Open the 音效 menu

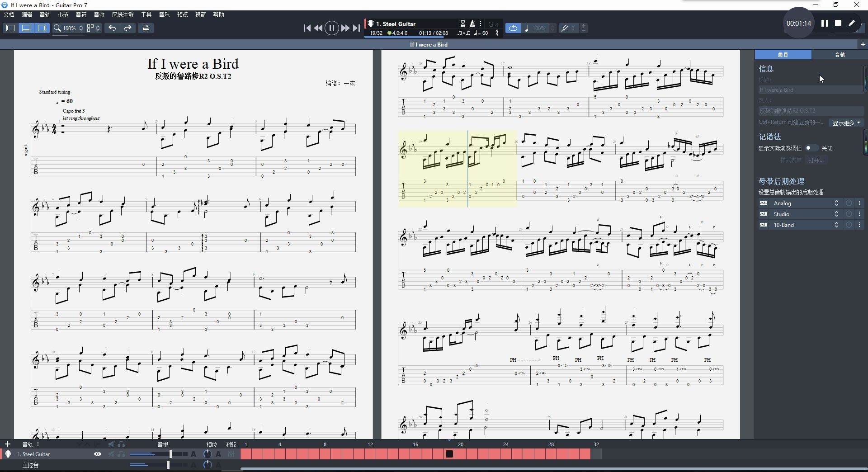click(x=99, y=14)
